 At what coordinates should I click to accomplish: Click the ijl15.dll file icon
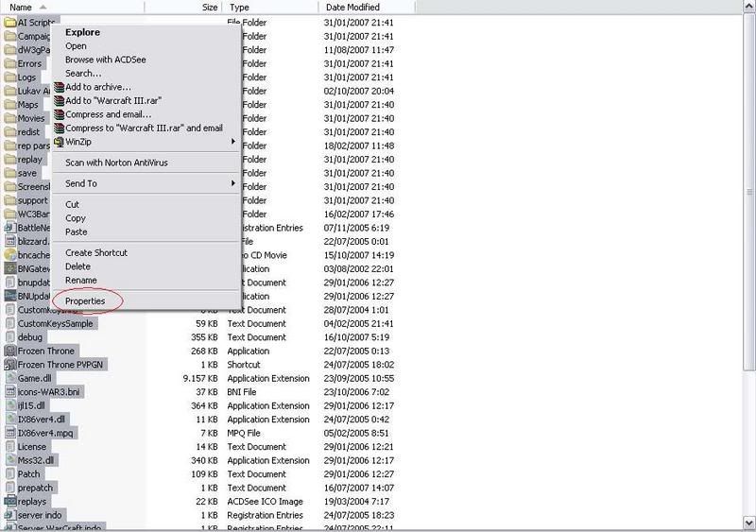(x=10, y=405)
